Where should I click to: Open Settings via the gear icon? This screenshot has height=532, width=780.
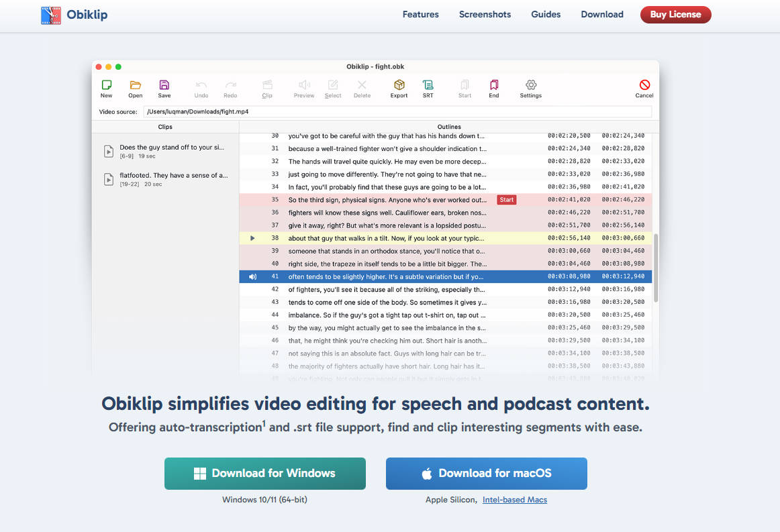530,85
